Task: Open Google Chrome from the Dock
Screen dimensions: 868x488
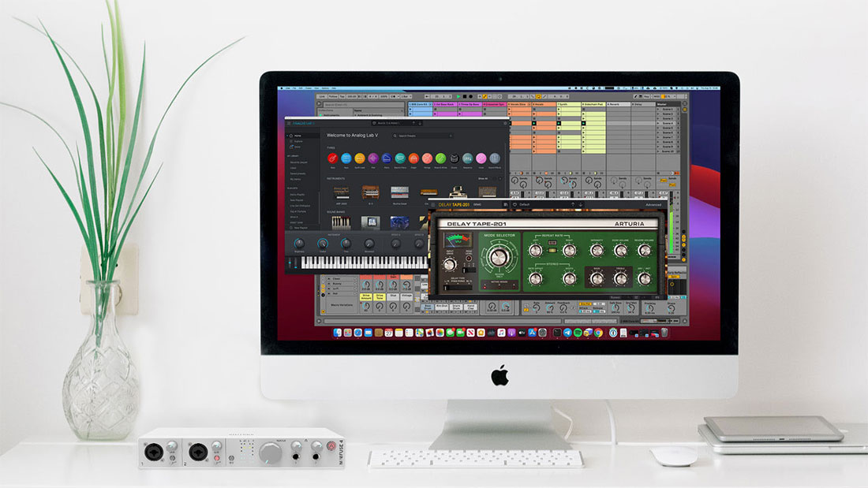Action: pyautogui.click(x=598, y=333)
